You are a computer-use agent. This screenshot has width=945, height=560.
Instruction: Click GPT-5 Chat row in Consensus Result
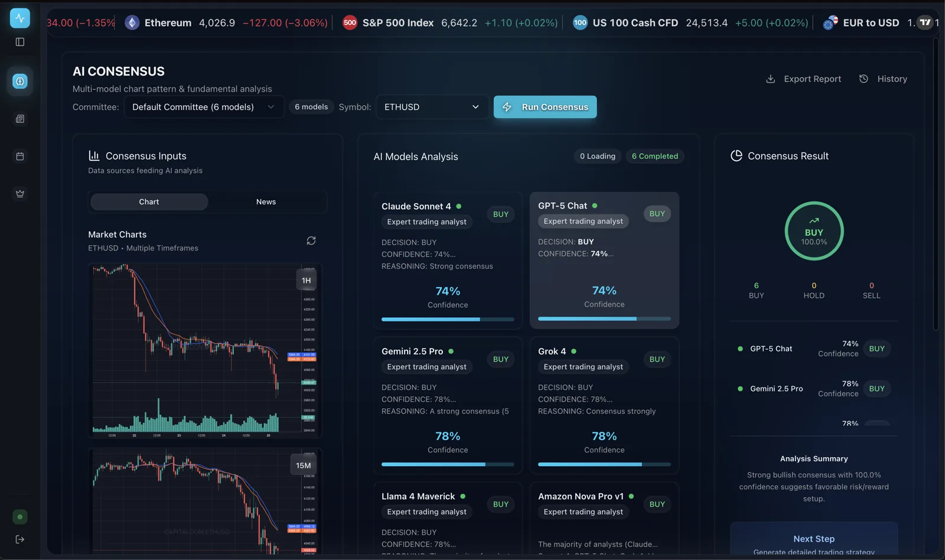click(814, 349)
